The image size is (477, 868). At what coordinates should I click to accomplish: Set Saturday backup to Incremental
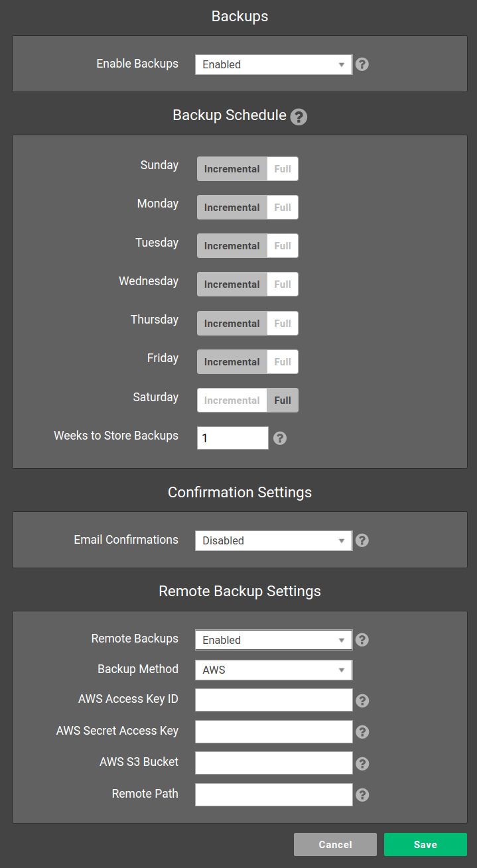[x=232, y=400]
